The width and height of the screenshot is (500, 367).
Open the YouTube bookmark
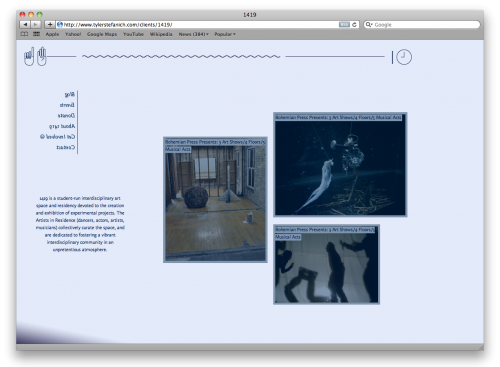point(133,34)
